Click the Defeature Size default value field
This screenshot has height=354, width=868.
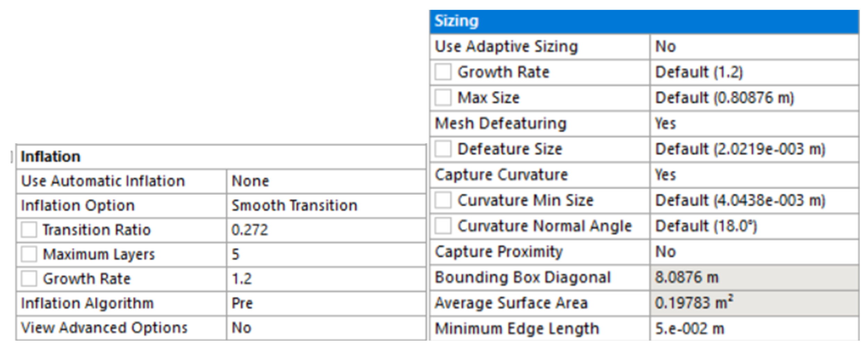pos(753,149)
